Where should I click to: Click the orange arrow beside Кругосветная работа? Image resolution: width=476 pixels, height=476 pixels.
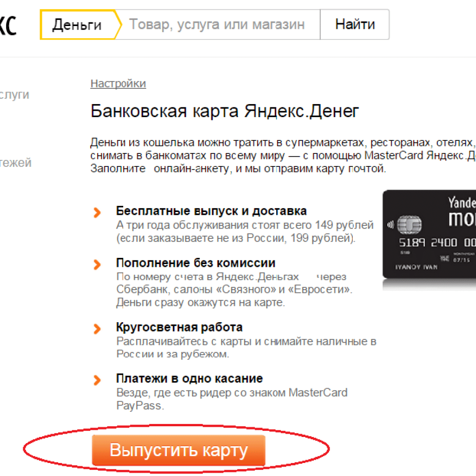pyautogui.click(x=97, y=329)
